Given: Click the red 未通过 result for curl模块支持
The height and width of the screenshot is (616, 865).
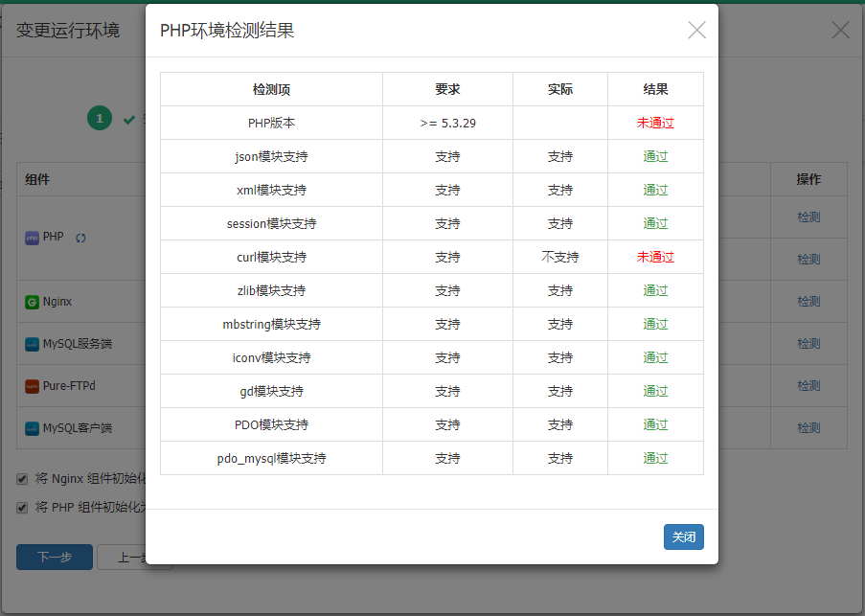Looking at the screenshot, I should [x=655, y=257].
